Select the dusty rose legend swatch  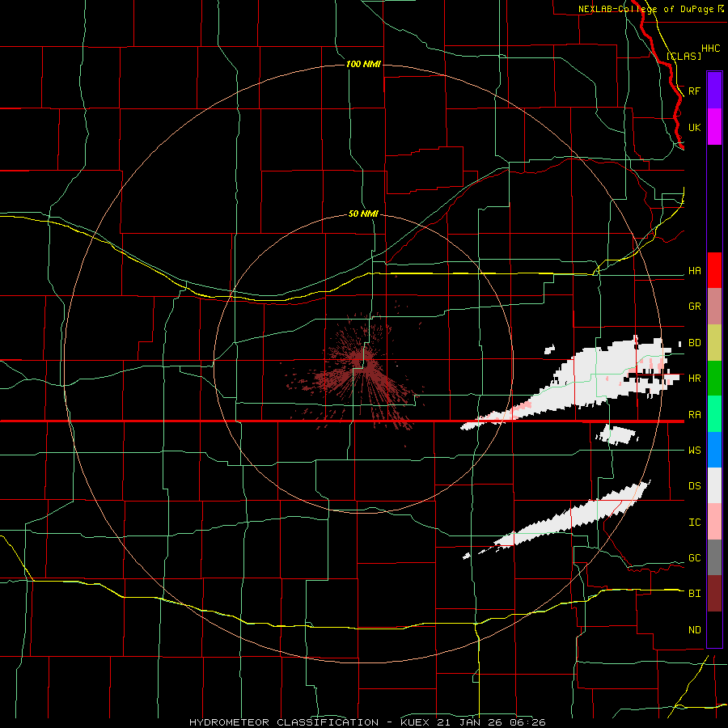point(714,307)
